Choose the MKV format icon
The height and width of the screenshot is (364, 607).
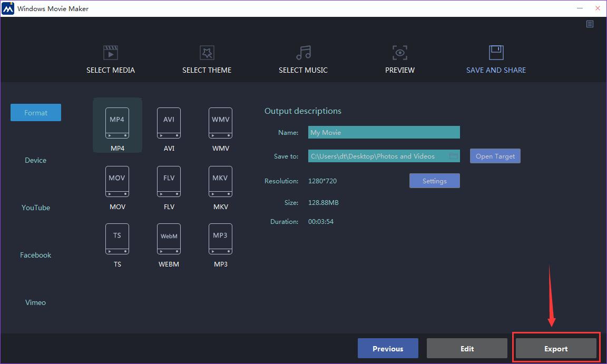pos(220,181)
